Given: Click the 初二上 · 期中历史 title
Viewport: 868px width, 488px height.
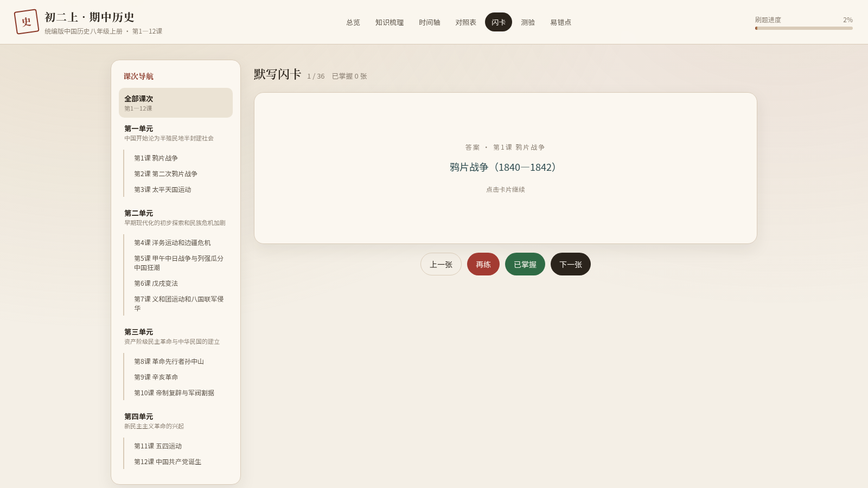Looking at the screenshot, I should 90,17.
